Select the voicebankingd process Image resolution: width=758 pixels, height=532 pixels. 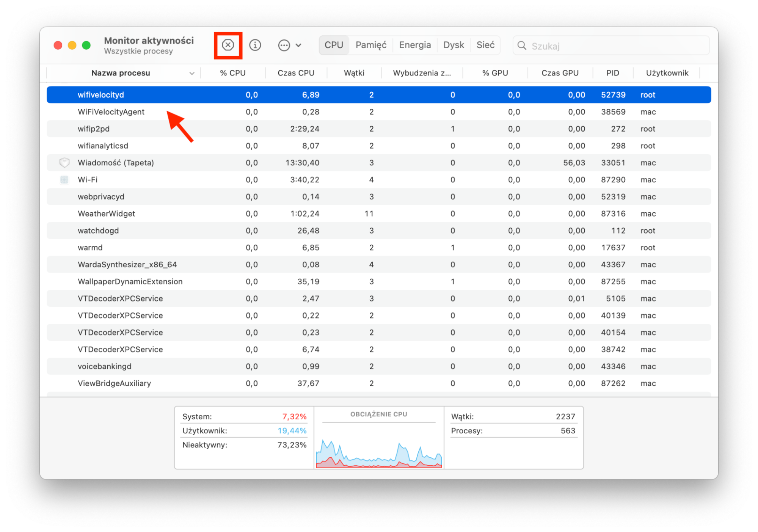(x=378, y=367)
